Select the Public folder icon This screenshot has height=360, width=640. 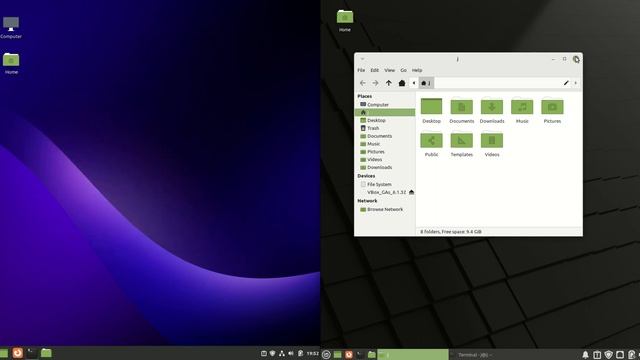431,140
